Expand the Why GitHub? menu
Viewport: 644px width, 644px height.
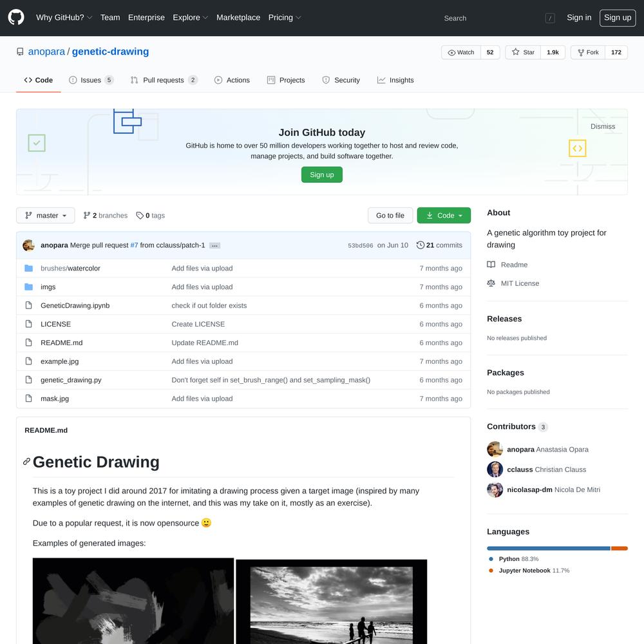pos(64,17)
